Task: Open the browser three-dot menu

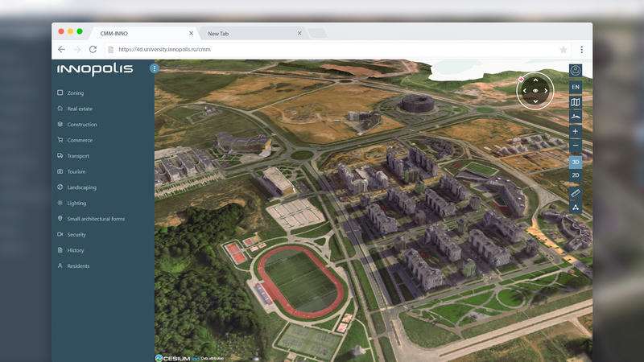Action: 581,49
